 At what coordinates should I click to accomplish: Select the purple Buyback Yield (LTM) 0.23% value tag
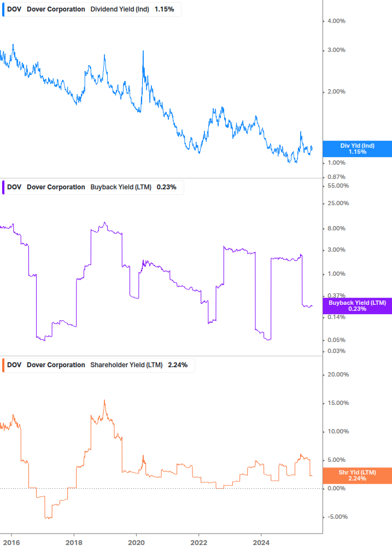click(358, 306)
